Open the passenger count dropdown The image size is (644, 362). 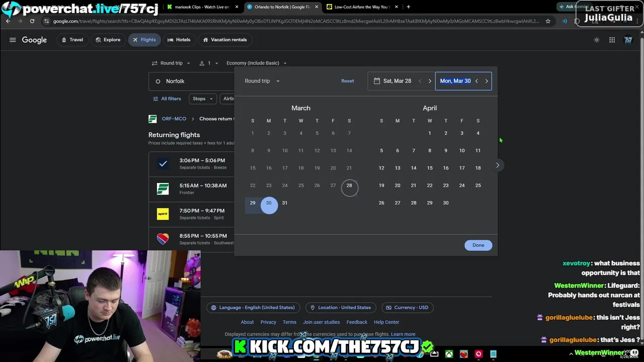point(209,63)
